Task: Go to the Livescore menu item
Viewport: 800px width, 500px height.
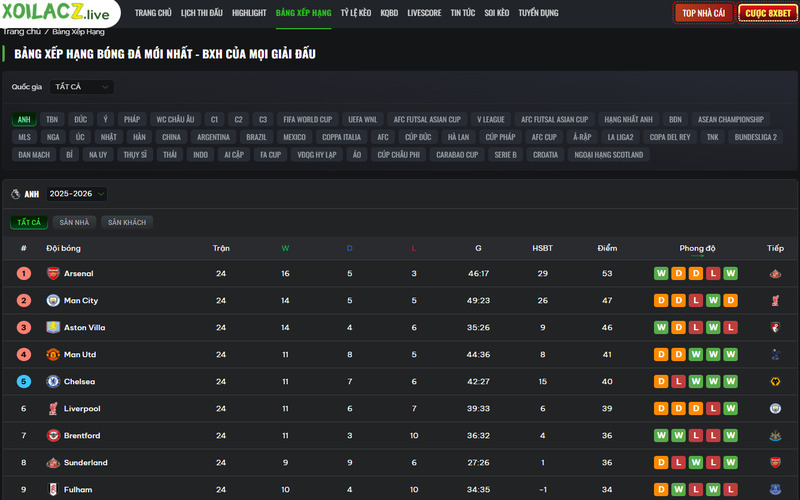Action: 424,13
